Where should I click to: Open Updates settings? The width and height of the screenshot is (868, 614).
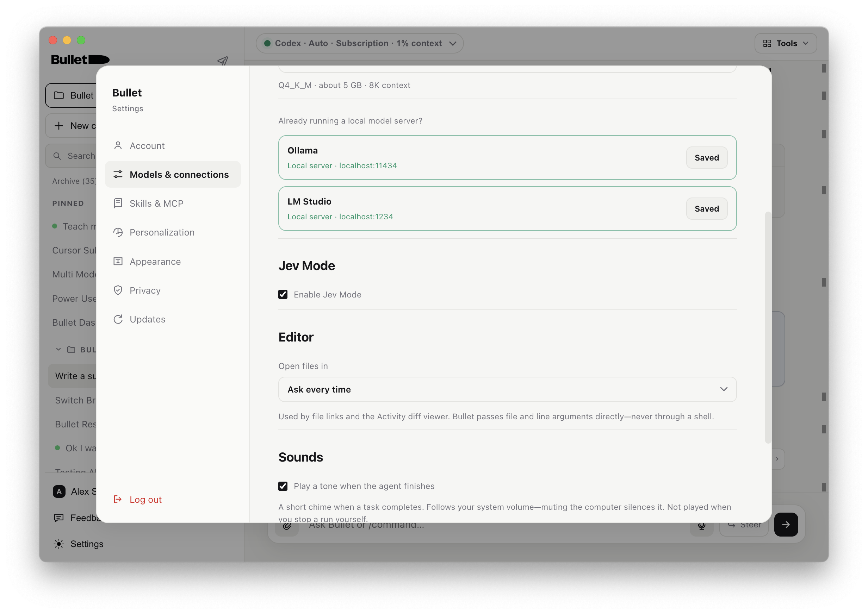[x=173, y=319]
